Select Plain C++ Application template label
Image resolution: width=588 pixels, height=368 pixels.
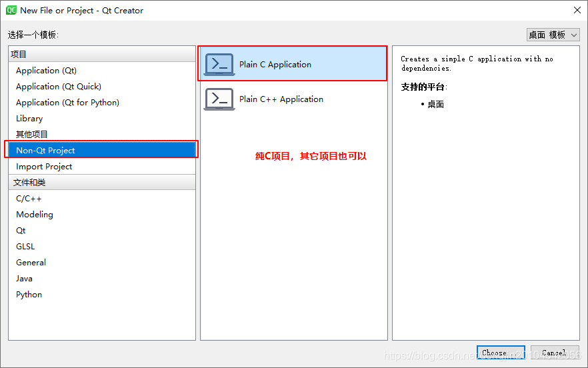click(281, 99)
